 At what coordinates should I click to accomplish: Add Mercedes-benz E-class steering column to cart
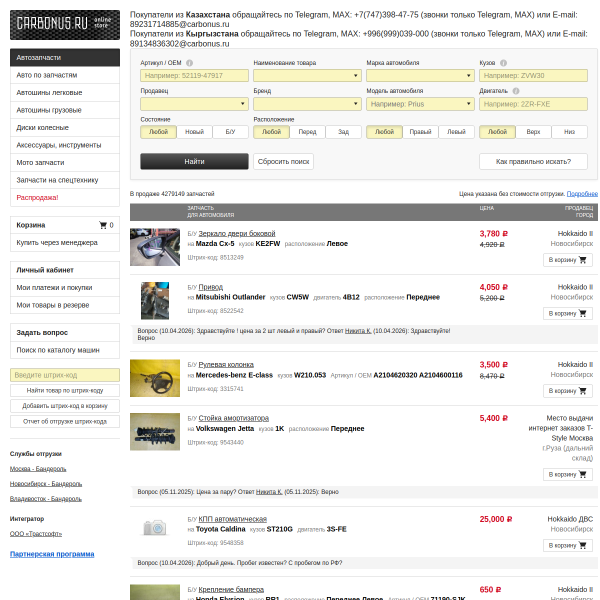[x=568, y=391]
